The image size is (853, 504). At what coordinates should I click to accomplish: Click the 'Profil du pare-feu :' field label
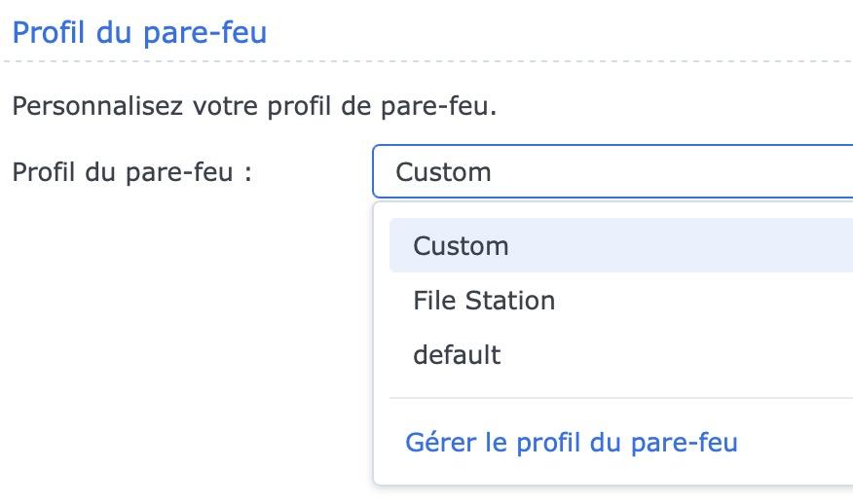tap(132, 172)
